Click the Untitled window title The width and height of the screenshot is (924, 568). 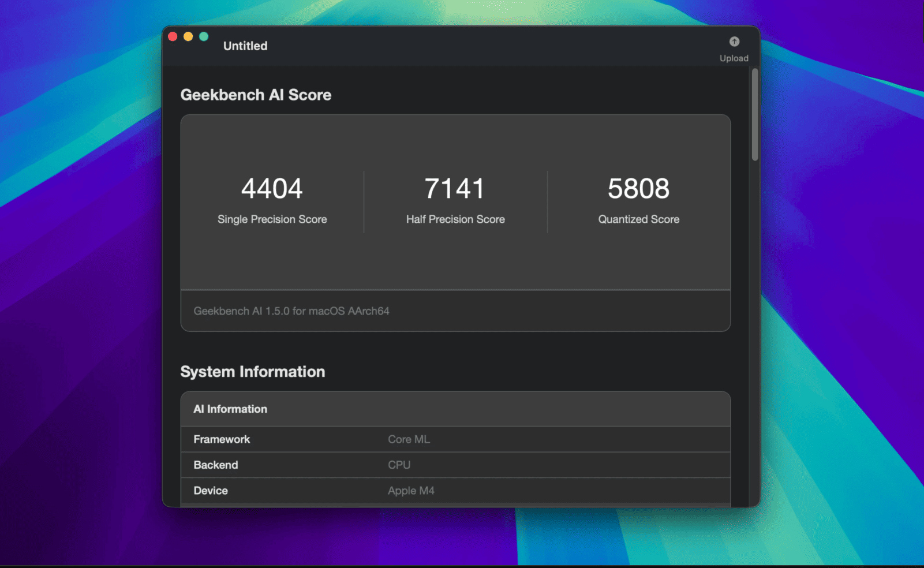point(245,46)
